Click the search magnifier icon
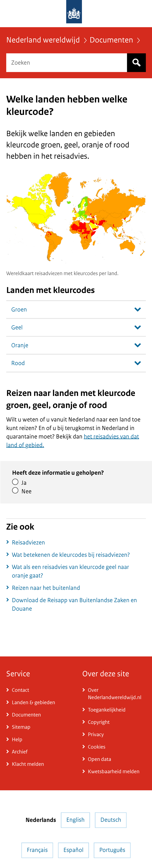Screen dimensions: 152x868 point(136,62)
